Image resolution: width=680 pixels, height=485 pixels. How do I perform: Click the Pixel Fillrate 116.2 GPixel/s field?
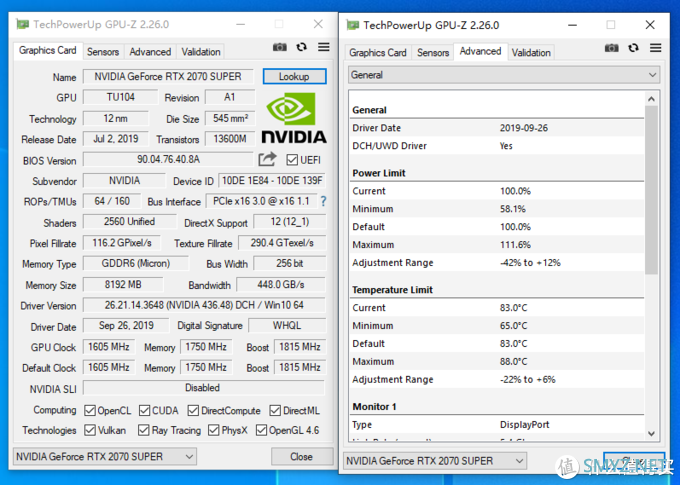pyautogui.click(x=122, y=243)
